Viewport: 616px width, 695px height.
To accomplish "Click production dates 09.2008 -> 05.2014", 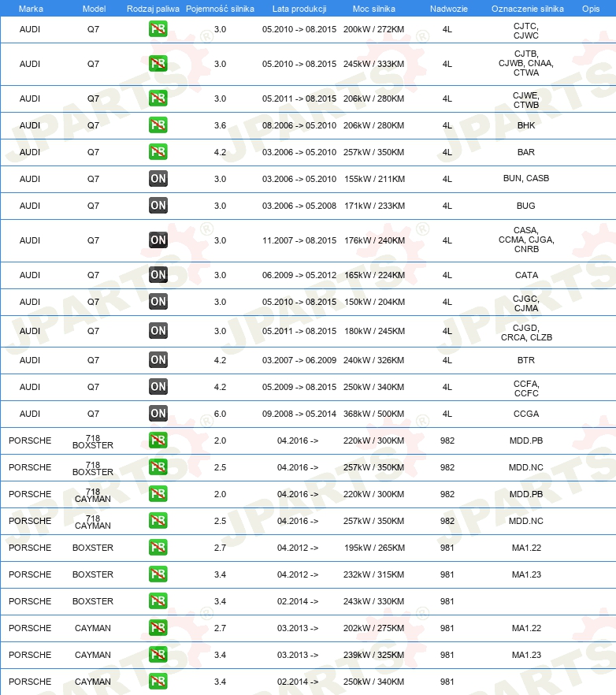I will (x=299, y=414).
